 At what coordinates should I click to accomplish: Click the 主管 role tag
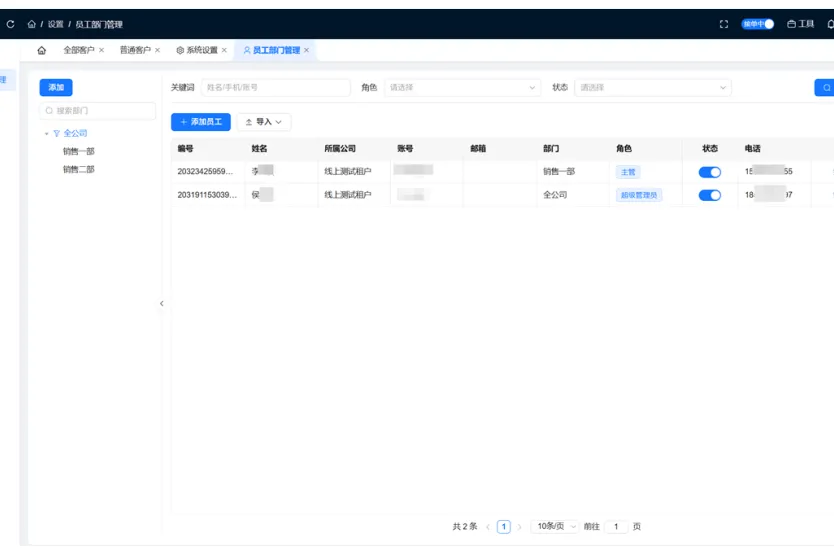point(628,172)
